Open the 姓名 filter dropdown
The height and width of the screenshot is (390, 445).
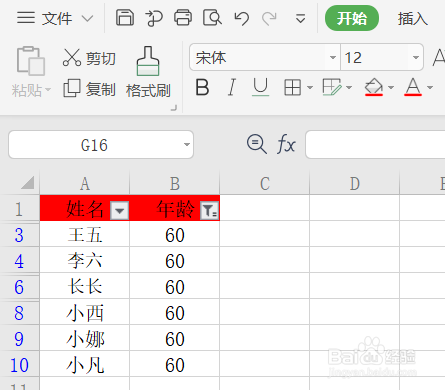(120, 211)
